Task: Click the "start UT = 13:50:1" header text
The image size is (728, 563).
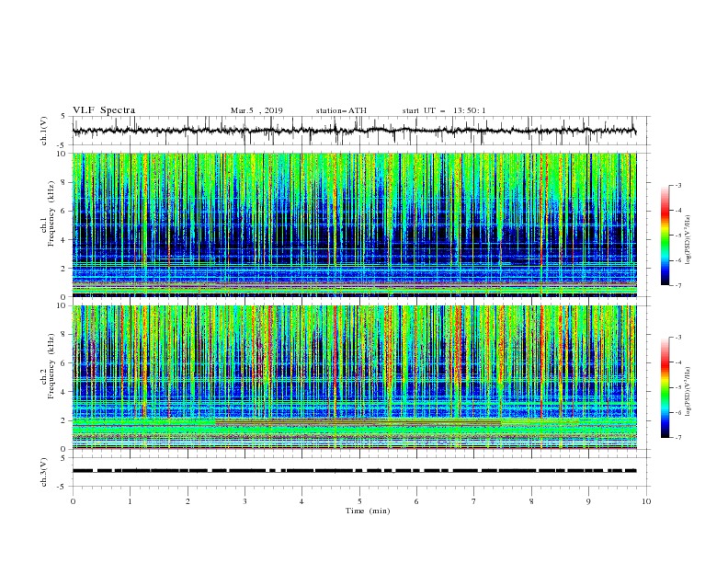Action: tap(444, 110)
